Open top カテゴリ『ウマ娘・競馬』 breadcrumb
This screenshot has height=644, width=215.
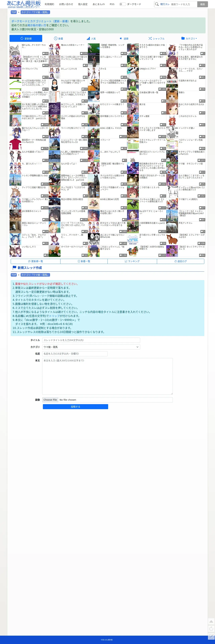[35, 12]
